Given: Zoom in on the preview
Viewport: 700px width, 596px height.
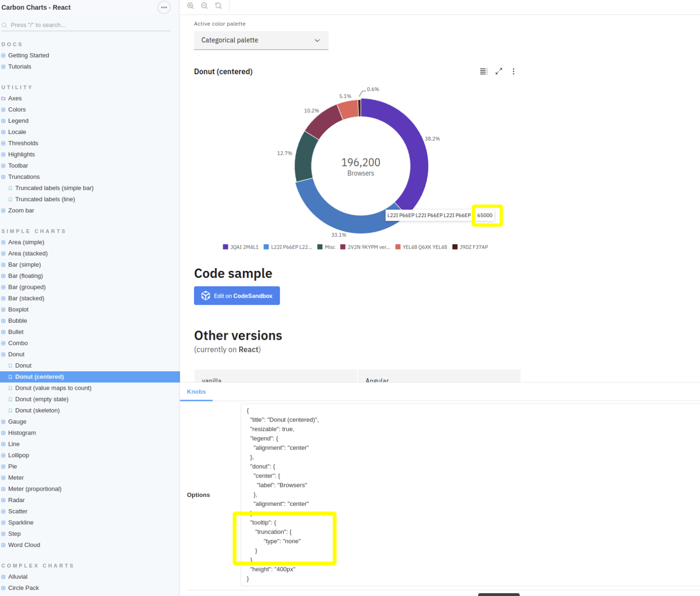Looking at the screenshot, I should 190,6.
